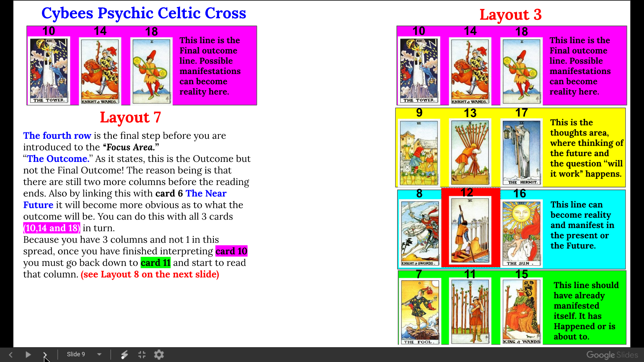Click Knight of Wands card in left layout

(100, 71)
